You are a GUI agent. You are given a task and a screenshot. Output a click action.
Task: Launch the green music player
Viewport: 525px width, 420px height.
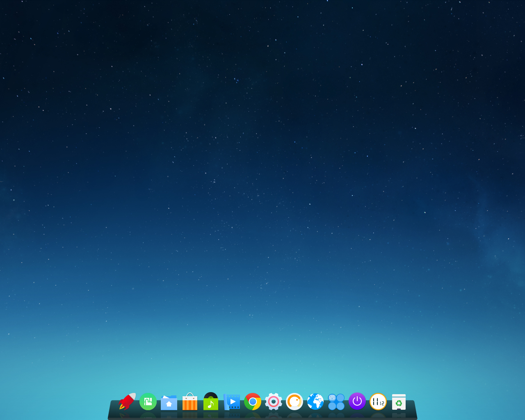point(210,402)
